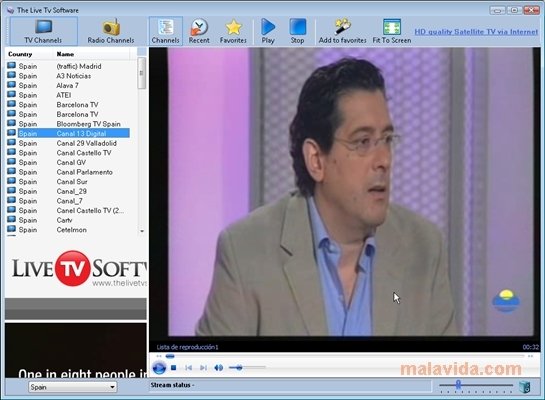
Task: Click TV icon beside Canal 13 Digital
Action: coord(11,133)
